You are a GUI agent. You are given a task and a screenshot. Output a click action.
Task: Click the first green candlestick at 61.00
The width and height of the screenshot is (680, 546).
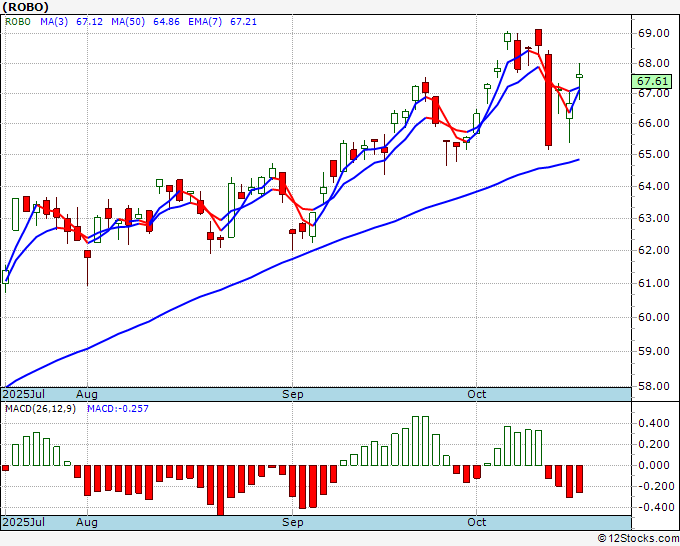(x=6, y=277)
